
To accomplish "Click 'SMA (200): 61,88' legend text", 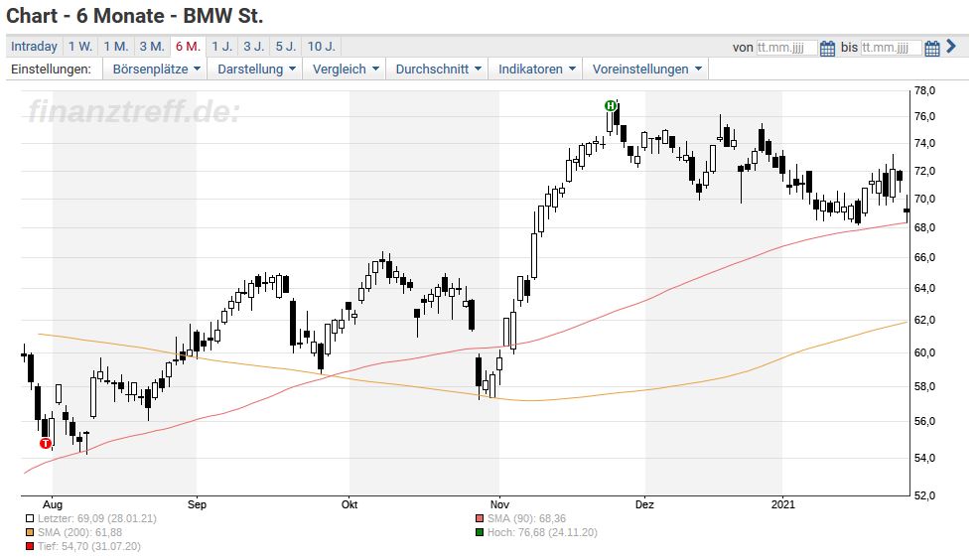I will coord(79,532).
